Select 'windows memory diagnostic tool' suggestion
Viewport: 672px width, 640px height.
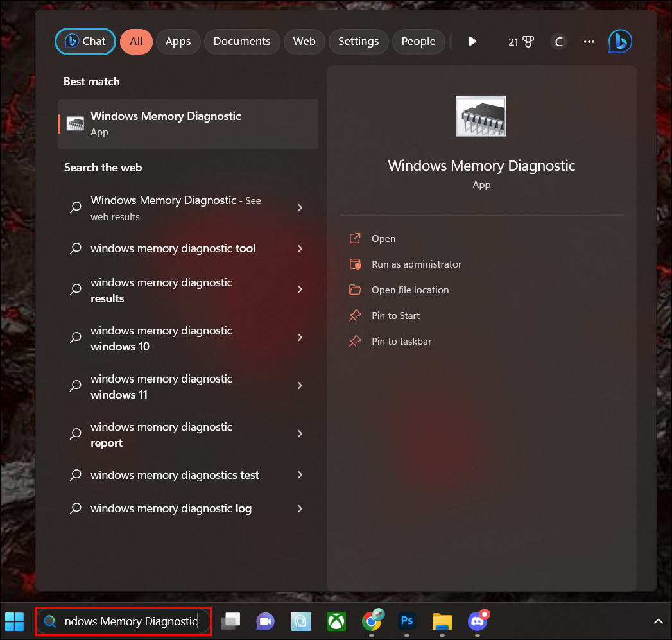[x=188, y=248]
